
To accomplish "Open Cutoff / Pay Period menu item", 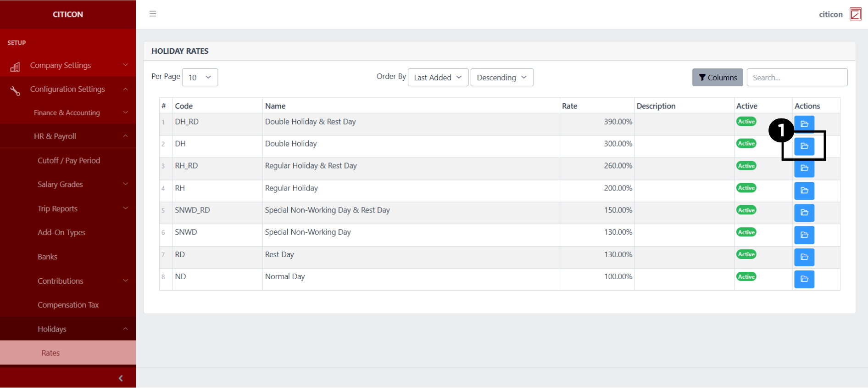I will (x=69, y=161).
